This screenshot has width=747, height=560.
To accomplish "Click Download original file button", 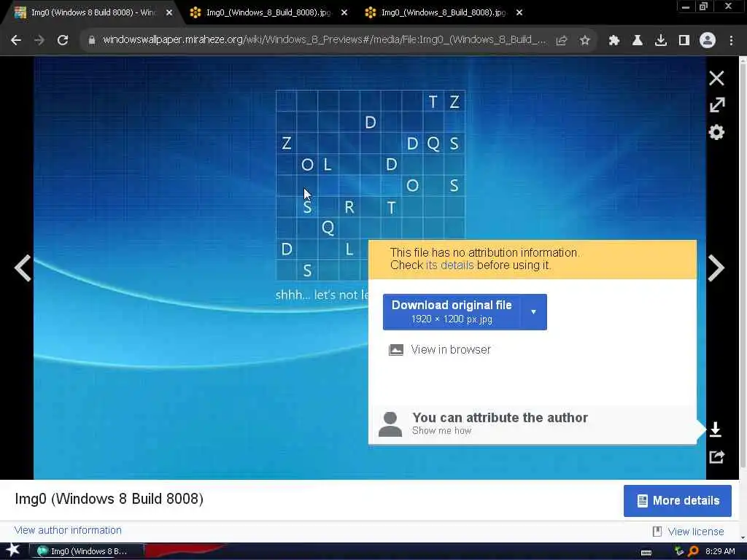I will tap(451, 312).
